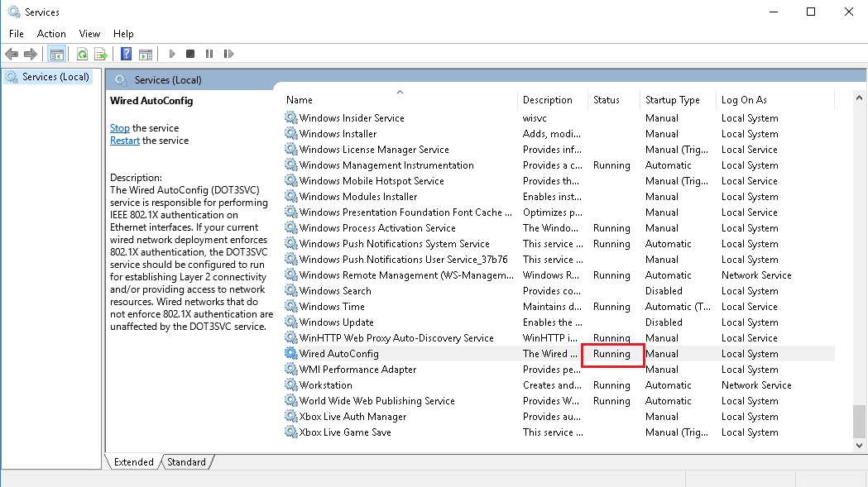Sort by the Startup Type column header
Image resolution: width=868 pixels, height=487 pixels.
[678, 99]
